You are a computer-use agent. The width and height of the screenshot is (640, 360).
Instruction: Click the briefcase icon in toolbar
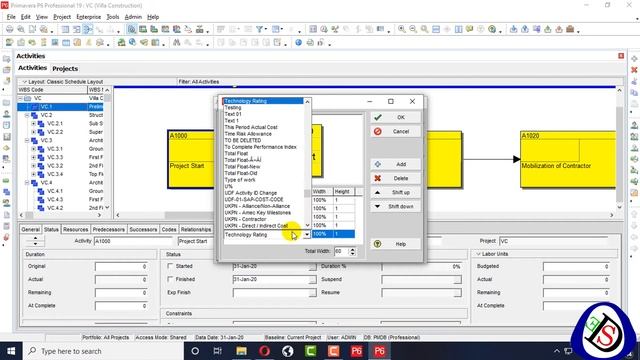[x=570, y=29]
